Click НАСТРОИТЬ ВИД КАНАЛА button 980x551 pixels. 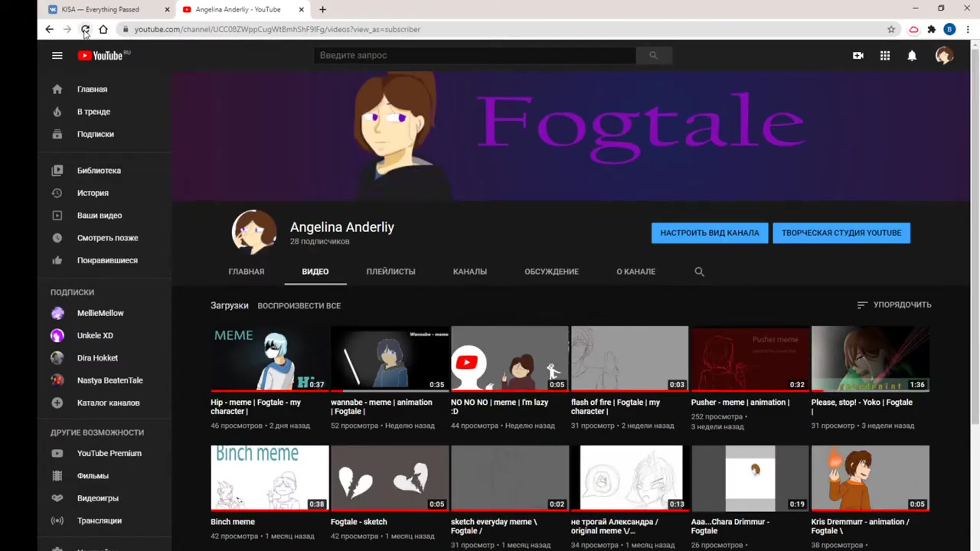(x=709, y=233)
